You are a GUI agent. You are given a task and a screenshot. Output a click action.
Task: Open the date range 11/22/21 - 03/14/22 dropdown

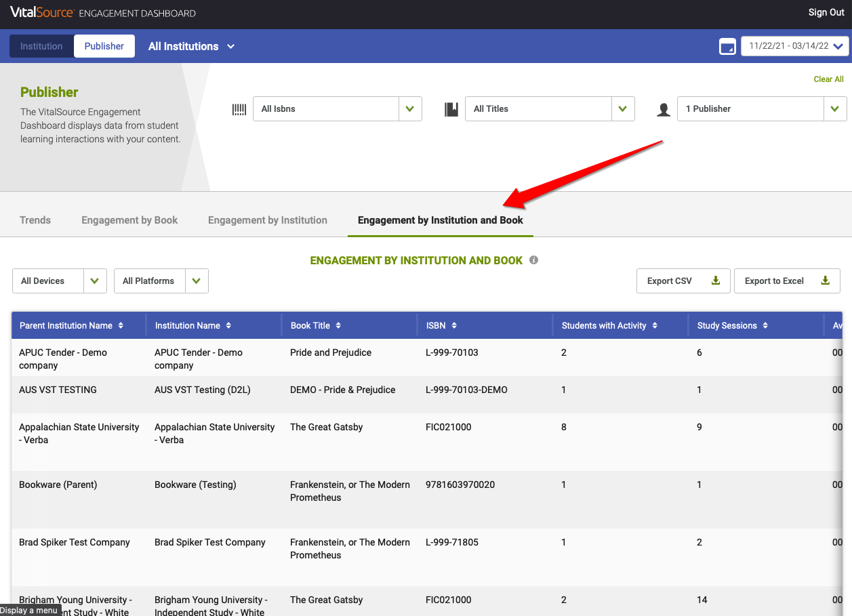(795, 46)
